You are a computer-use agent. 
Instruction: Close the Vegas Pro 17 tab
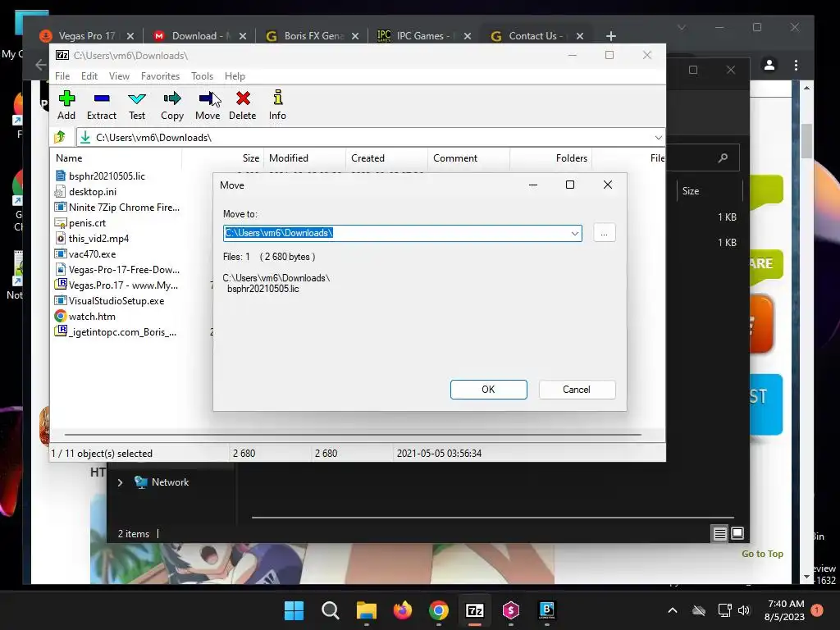point(130,36)
